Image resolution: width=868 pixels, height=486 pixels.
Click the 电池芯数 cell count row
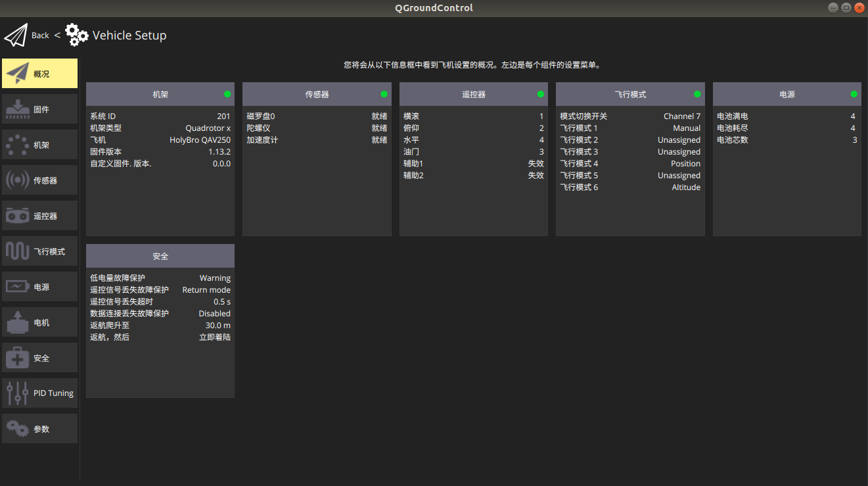pos(787,140)
